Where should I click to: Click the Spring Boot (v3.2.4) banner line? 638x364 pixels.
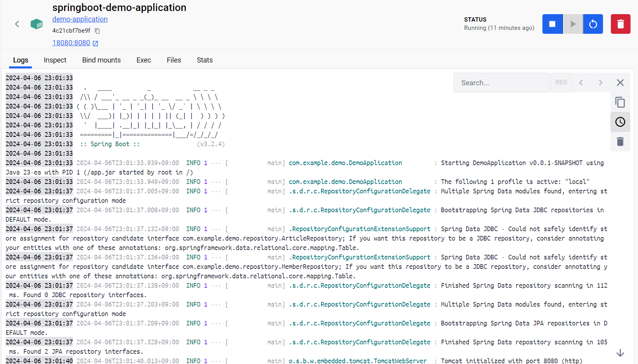coord(153,144)
